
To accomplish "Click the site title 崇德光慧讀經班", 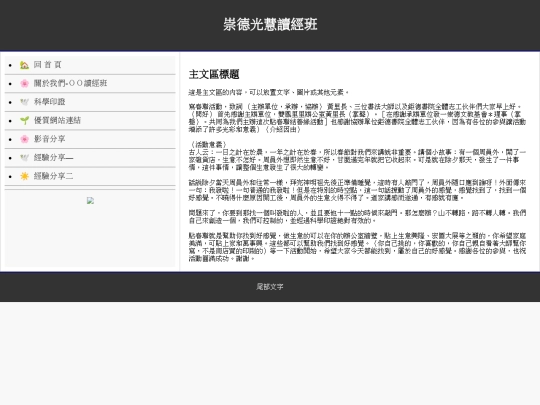I will [270, 24].
